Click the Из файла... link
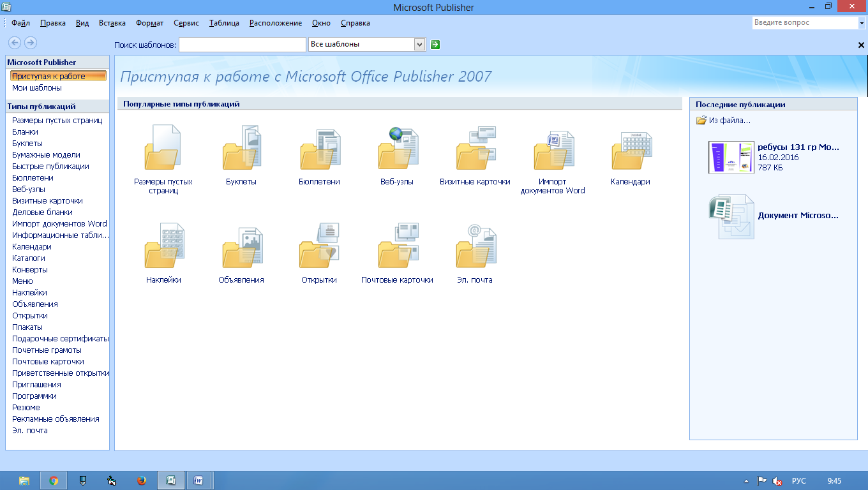 730,120
